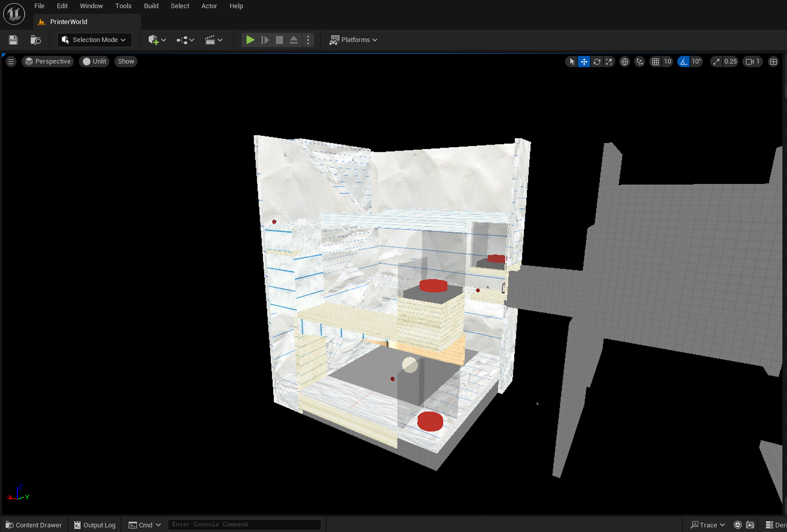Show the Output Log panel
The width and height of the screenshot is (787, 532).
tap(94, 525)
